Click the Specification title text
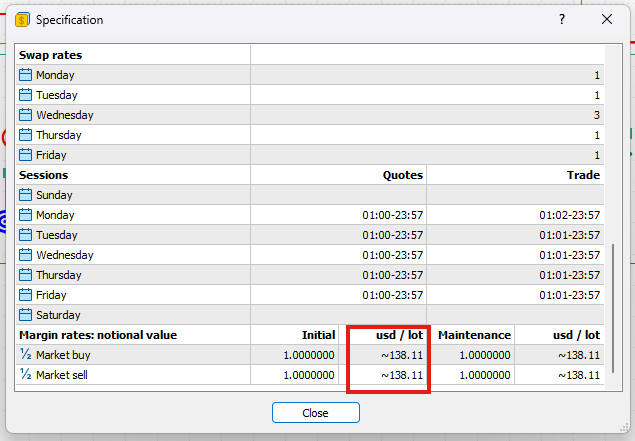This screenshot has width=635, height=441. point(69,20)
